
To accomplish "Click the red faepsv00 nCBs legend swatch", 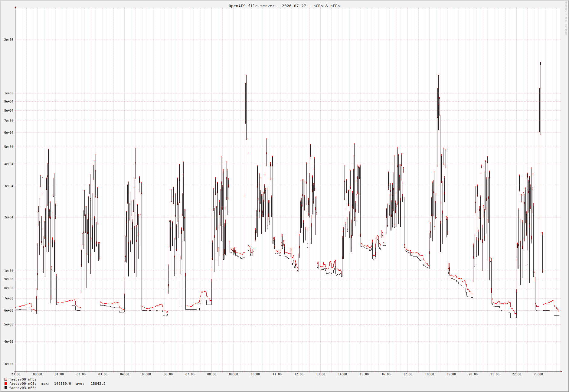I will click(6, 384).
